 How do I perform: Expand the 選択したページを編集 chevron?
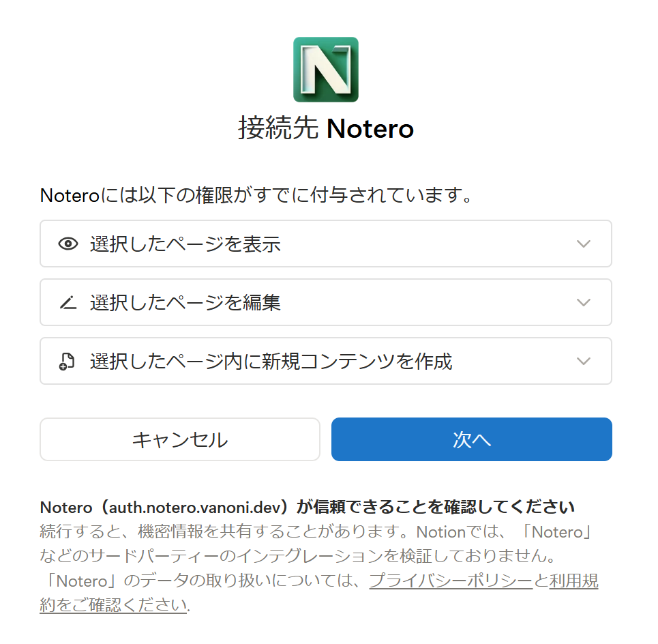pos(583,303)
